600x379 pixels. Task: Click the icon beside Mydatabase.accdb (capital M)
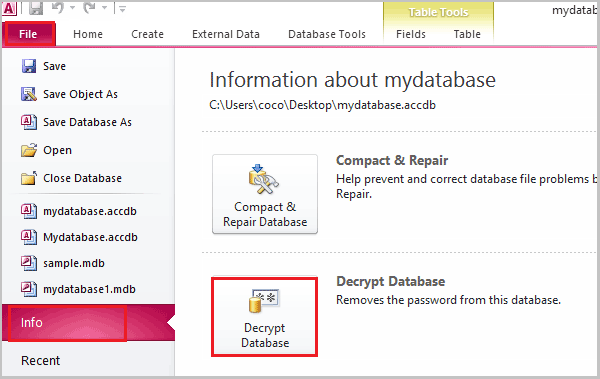[29, 237]
